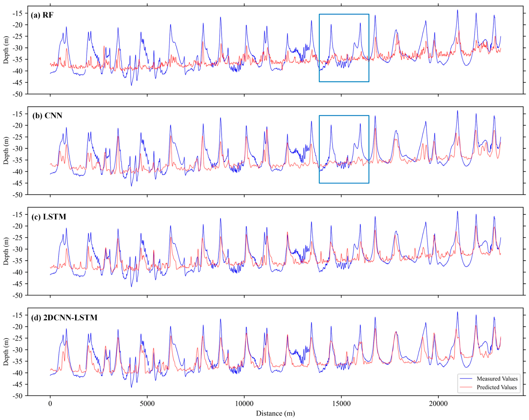Click the blue line sample in the legend
The image size is (529, 420).
[466, 379]
